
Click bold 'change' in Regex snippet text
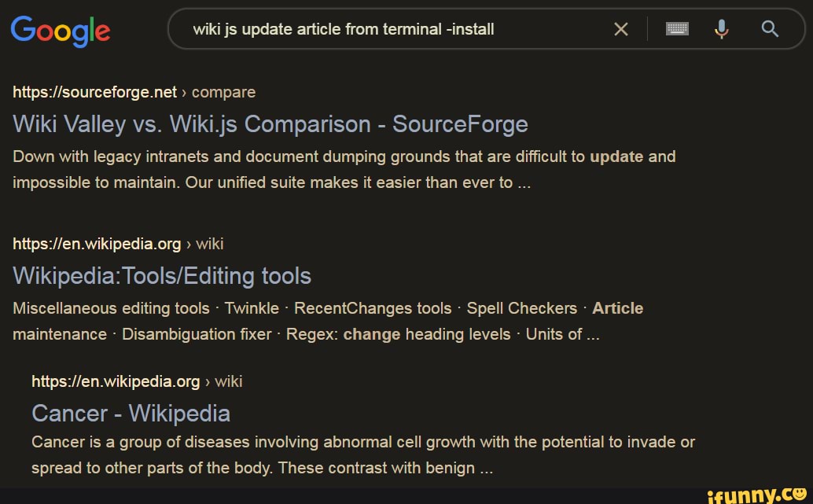point(372,334)
